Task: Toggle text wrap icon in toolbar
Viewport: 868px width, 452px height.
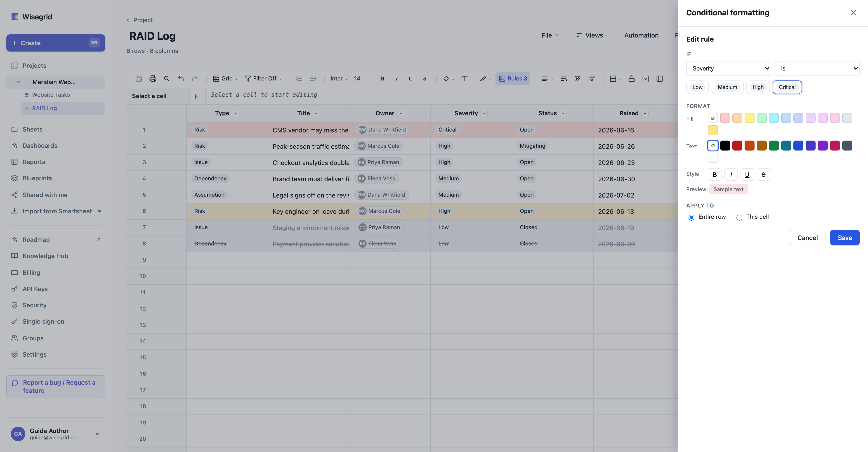Action: (x=563, y=78)
